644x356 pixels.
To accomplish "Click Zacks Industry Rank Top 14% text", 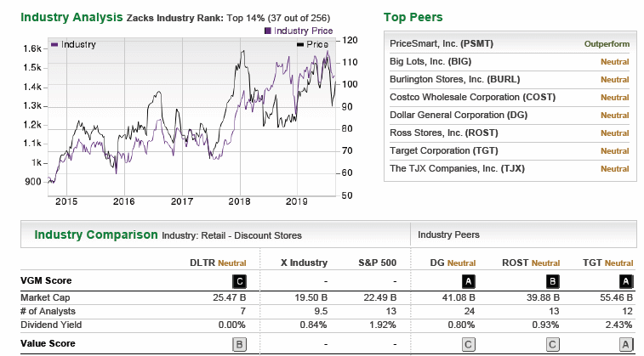I will coord(228,18).
